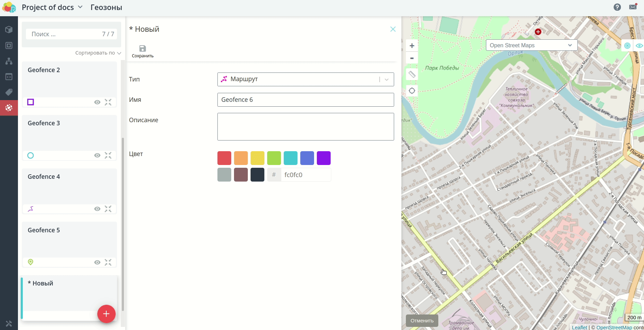
Task: Click the marker pin icon of Geofence 5
Action: [30, 262]
